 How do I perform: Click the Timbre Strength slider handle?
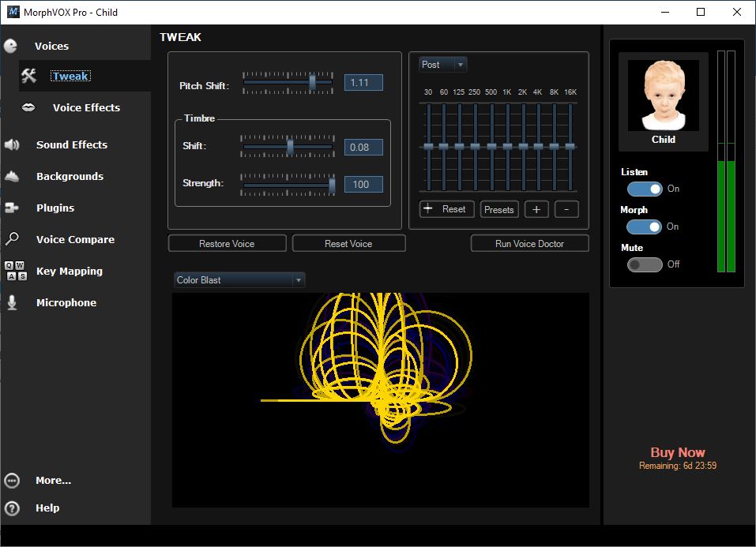pos(332,185)
